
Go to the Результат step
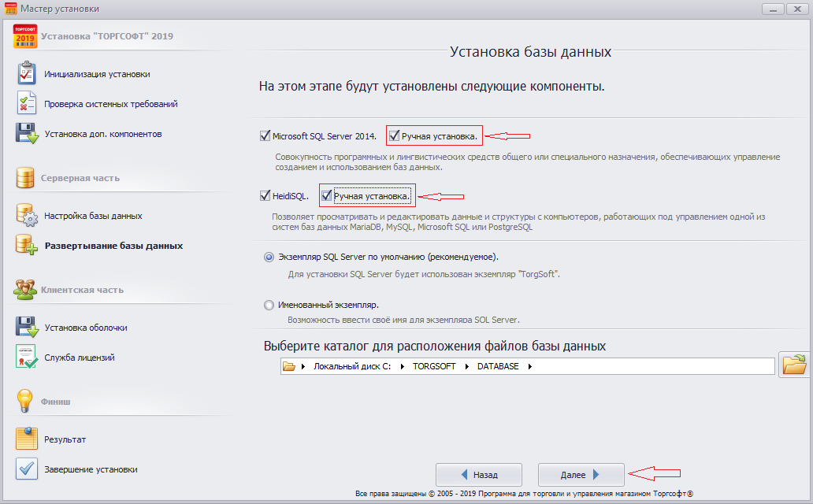(x=65, y=439)
